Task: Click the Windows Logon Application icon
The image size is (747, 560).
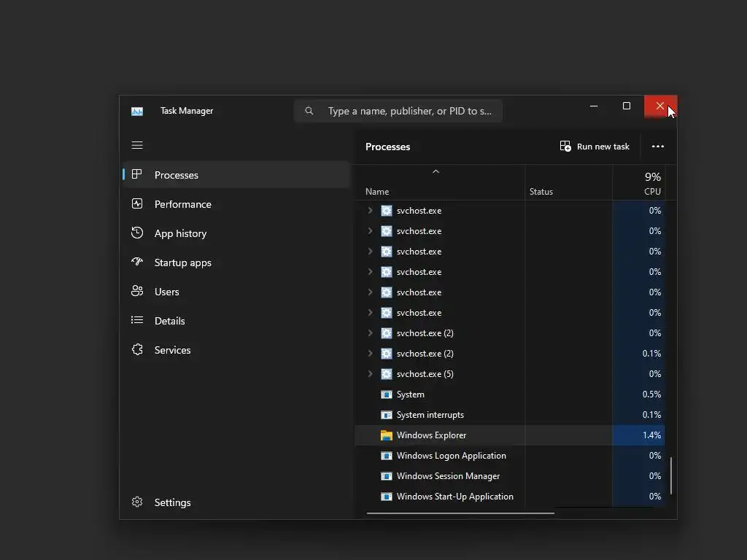Action: click(x=387, y=456)
